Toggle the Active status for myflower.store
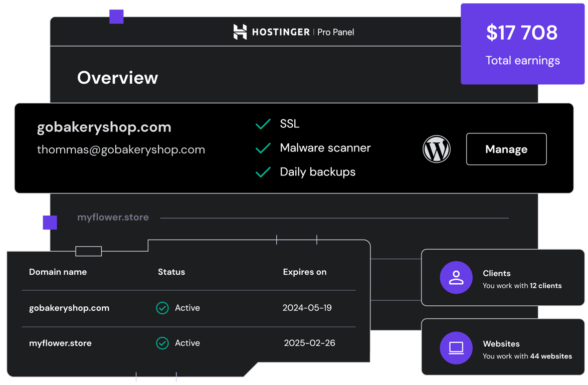This screenshot has width=588, height=385. [162, 343]
